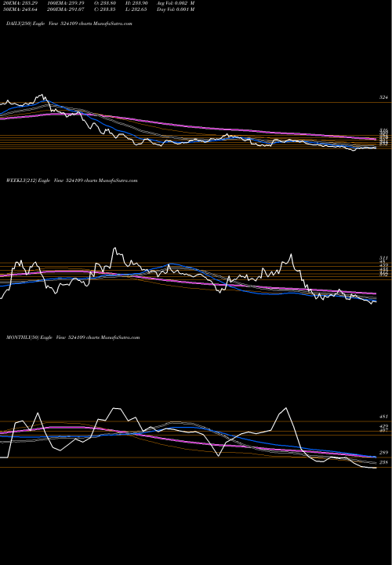Click the 524 price label on daily chart
Viewport: 392px width, 565px height.
click(383, 97)
